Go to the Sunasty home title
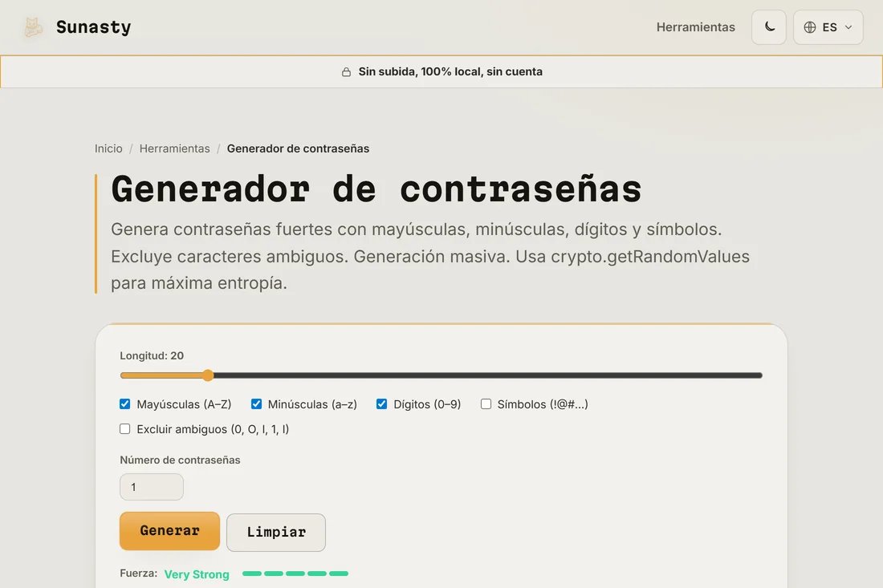Viewport: 883px width, 588px height. (93, 27)
